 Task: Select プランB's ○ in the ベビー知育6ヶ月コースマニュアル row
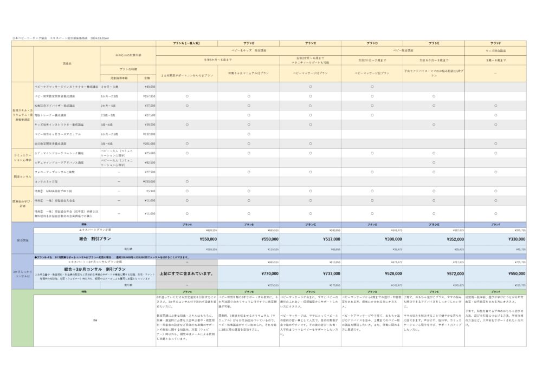[249, 134]
